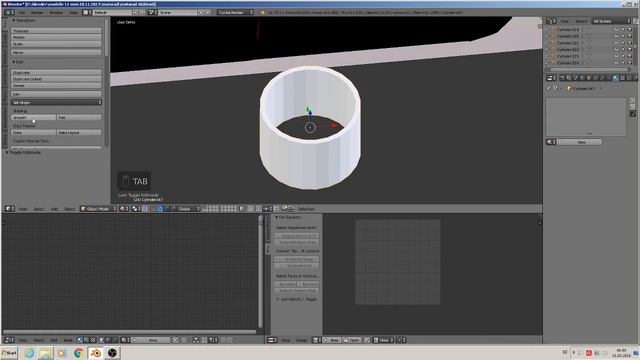640x360 pixels.
Task: Open the Node menu in the node editor header
Action: 68,340
